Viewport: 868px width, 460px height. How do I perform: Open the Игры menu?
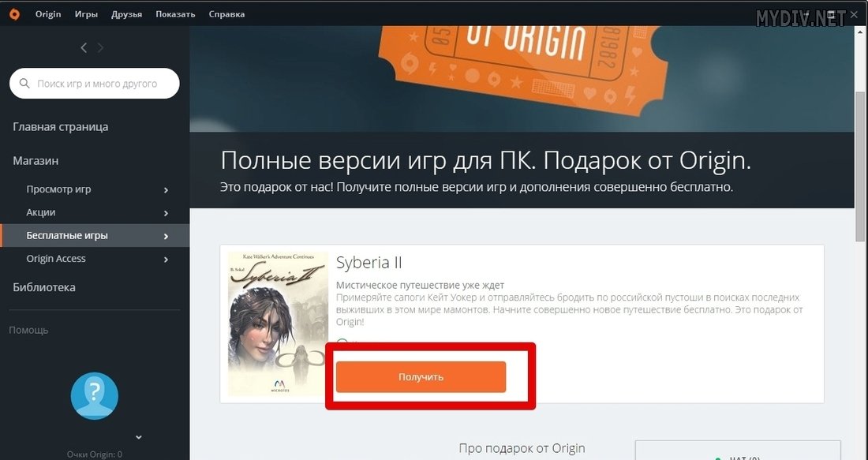(x=86, y=14)
